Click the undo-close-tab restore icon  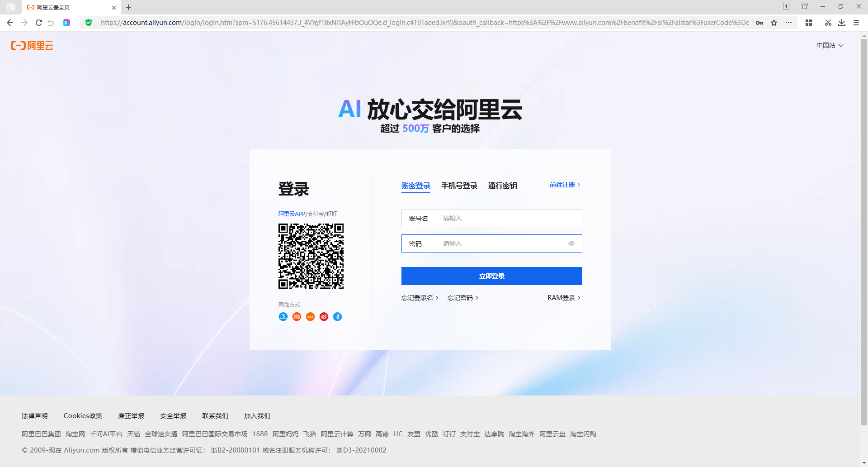pyautogui.click(x=51, y=23)
